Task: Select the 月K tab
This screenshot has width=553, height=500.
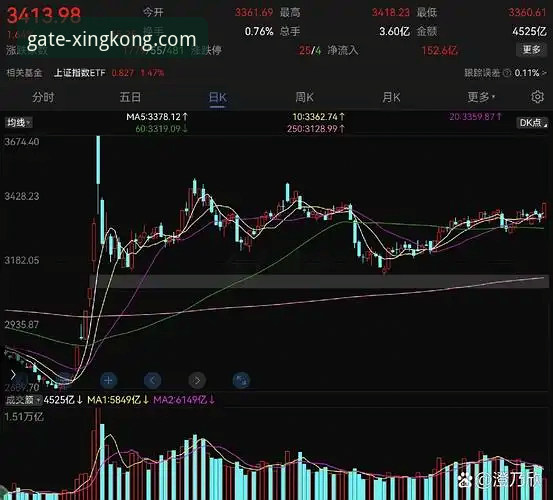Action: tap(391, 97)
